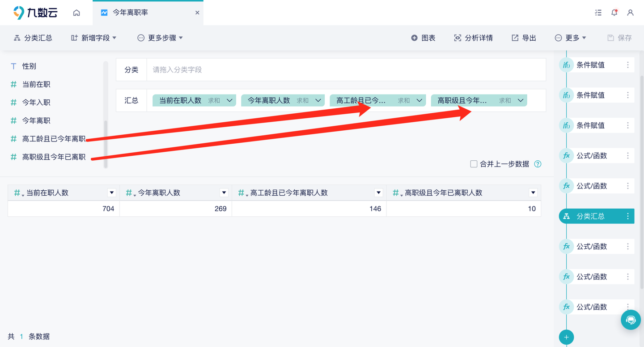Open the 新增字段 dropdown menu
644x347 pixels.
pos(93,38)
